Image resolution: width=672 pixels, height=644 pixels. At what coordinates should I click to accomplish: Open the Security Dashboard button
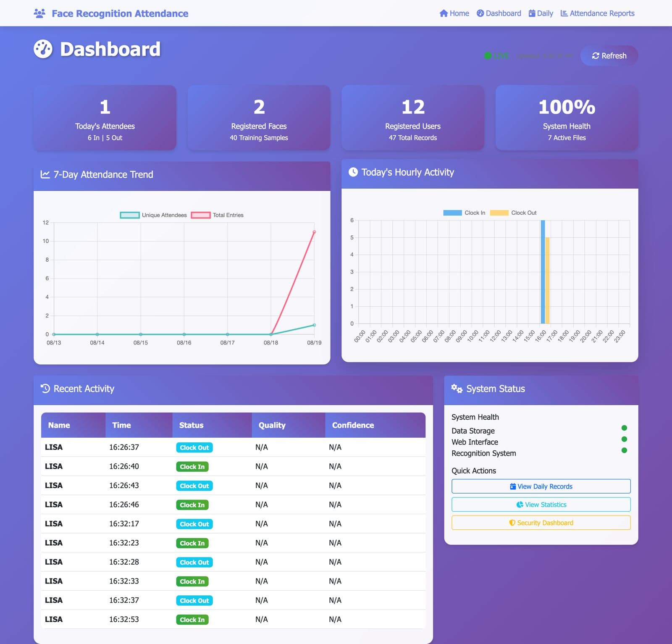click(x=541, y=523)
